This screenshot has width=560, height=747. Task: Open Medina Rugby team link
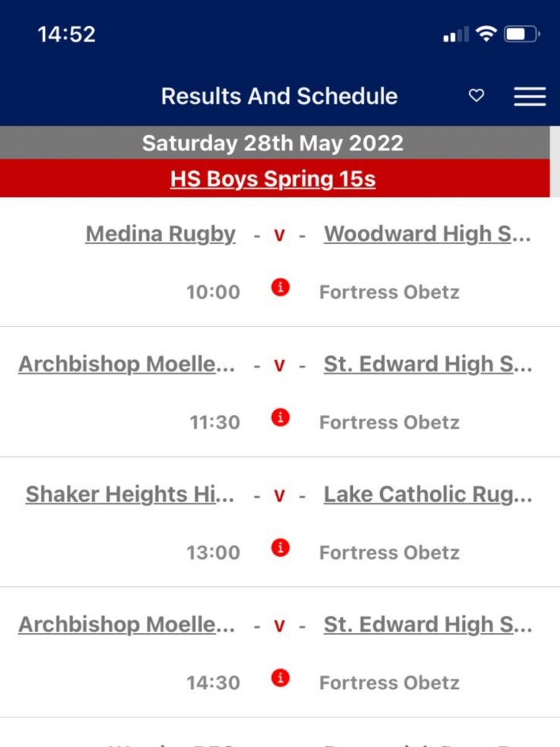[160, 234]
